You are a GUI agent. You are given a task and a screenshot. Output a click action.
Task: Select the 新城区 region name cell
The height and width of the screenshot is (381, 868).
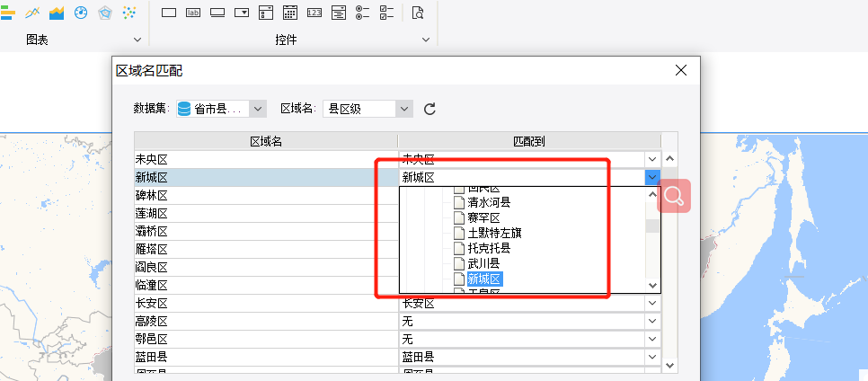click(266, 177)
